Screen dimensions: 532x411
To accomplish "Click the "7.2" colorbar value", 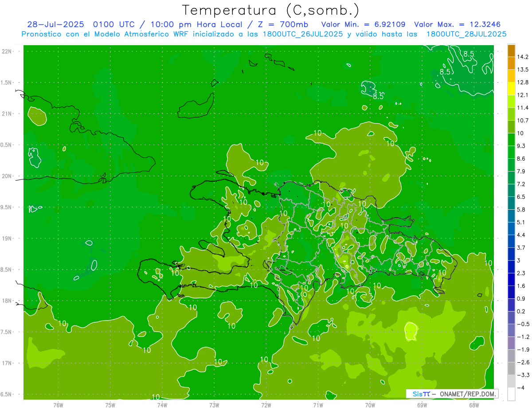I will [x=521, y=184].
